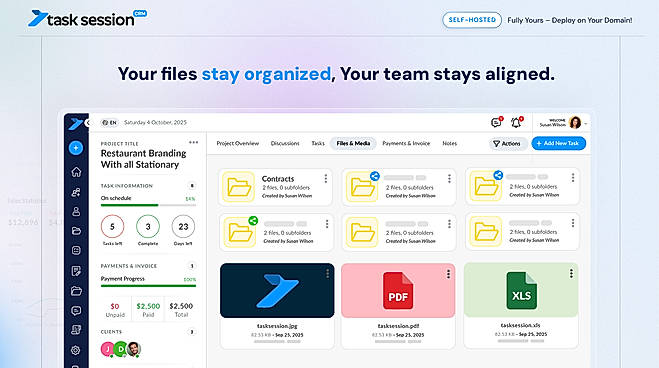Open project title three-dot options menu
Viewport: 659px width, 368px height.
click(193, 142)
